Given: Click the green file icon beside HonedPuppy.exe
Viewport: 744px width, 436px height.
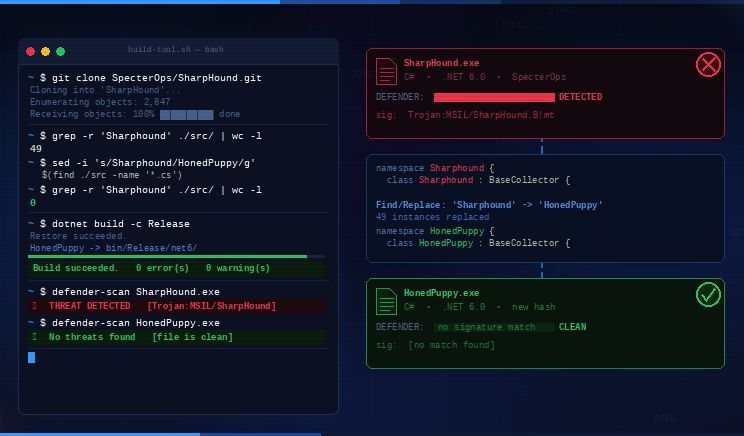Looking at the screenshot, I should coord(386,301).
